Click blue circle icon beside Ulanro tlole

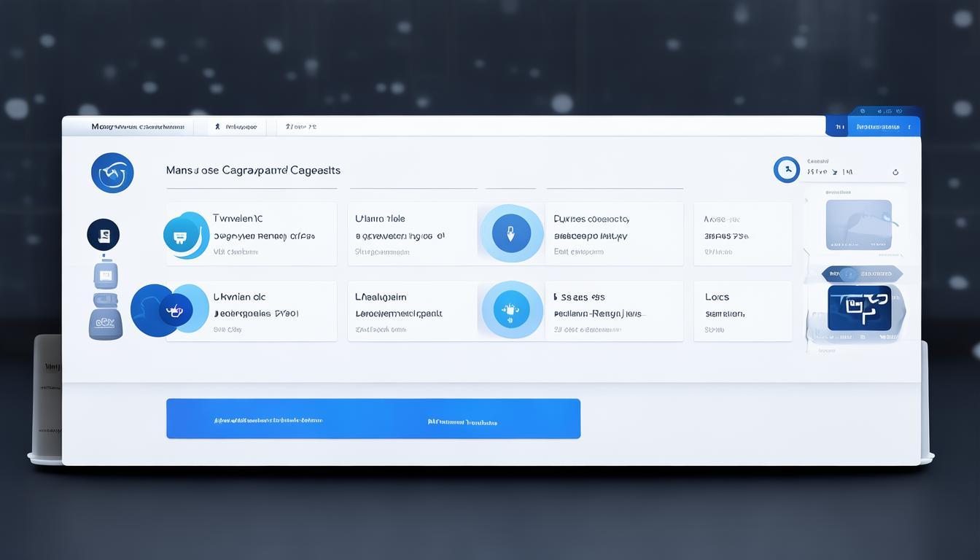511,233
